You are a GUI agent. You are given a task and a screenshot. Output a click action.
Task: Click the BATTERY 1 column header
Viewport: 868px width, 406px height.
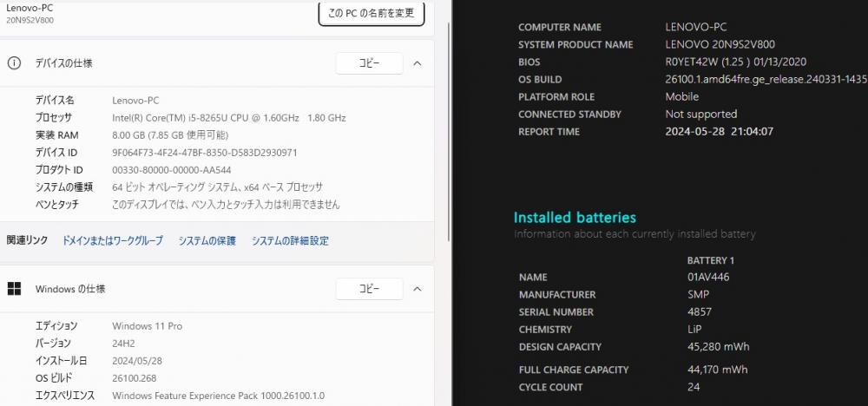pos(710,260)
